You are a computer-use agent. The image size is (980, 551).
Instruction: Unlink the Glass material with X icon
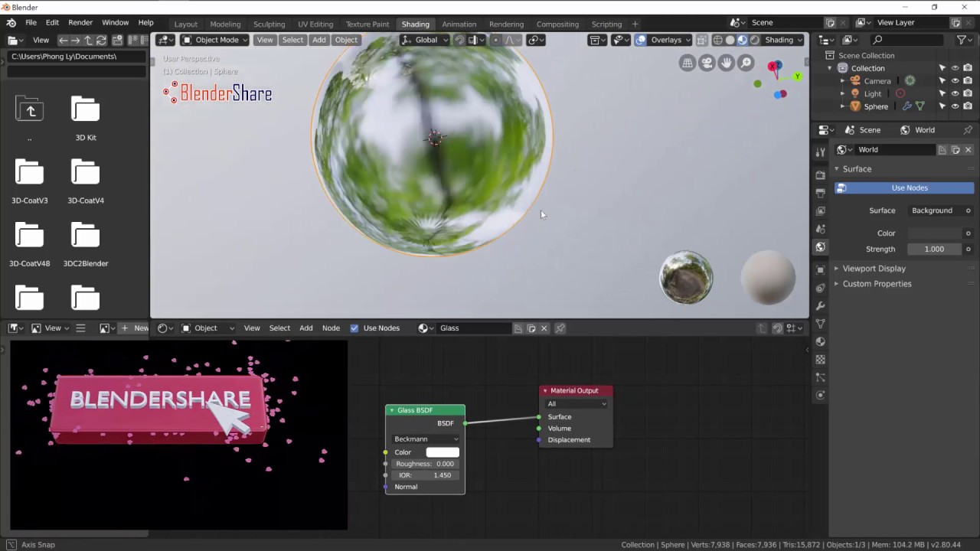(x=544, y=328)
